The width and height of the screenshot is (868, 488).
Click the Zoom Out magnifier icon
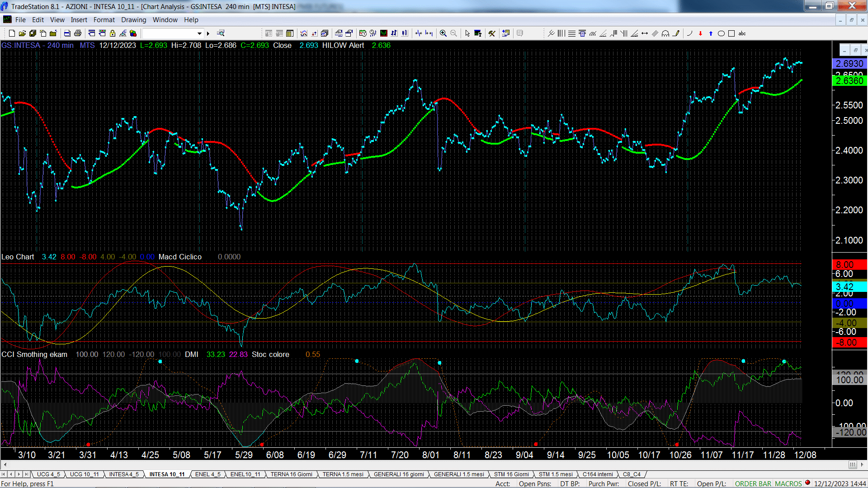(x=453, y=33)
